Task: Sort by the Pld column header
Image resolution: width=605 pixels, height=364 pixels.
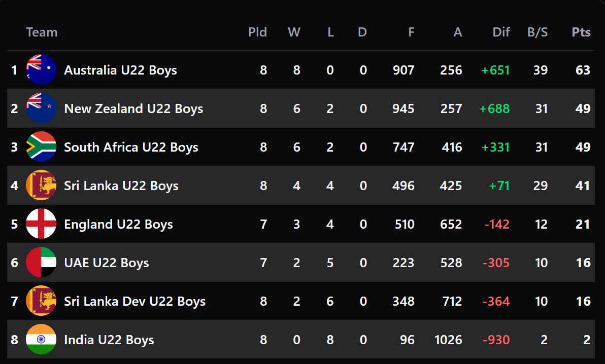Action: (x=257, y=32)
